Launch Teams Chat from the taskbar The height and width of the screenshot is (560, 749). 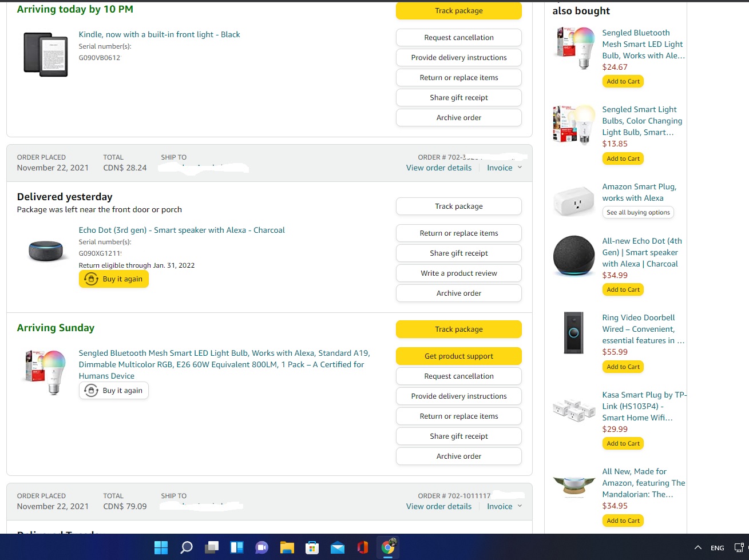(x=262, y=547)
